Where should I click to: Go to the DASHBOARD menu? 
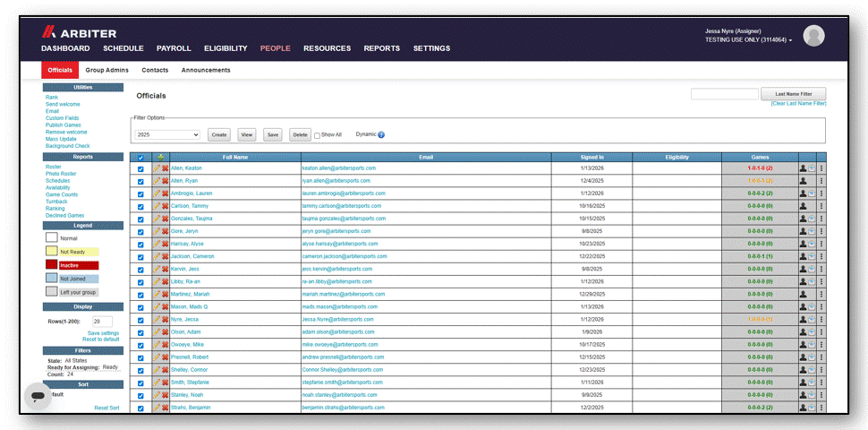[65, 48]
